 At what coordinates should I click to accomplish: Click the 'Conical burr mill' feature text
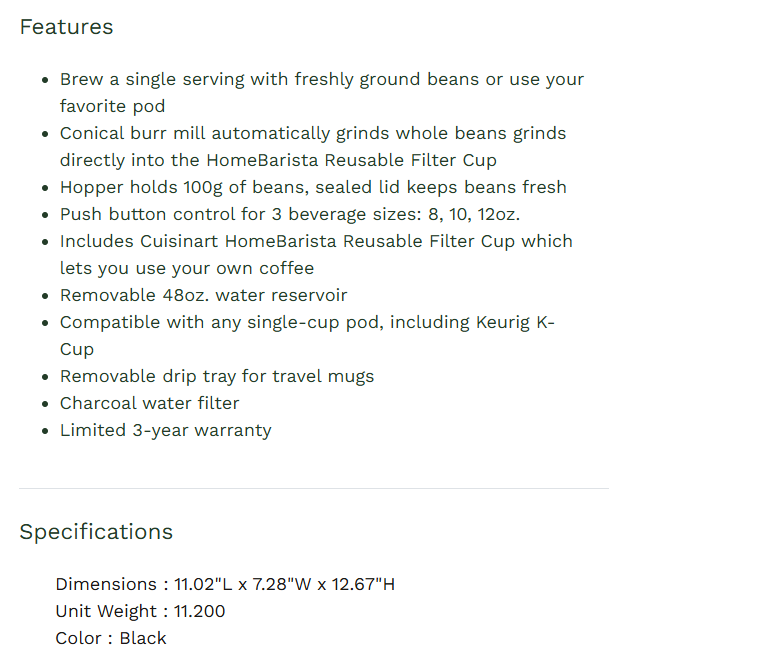coord(312,134)
